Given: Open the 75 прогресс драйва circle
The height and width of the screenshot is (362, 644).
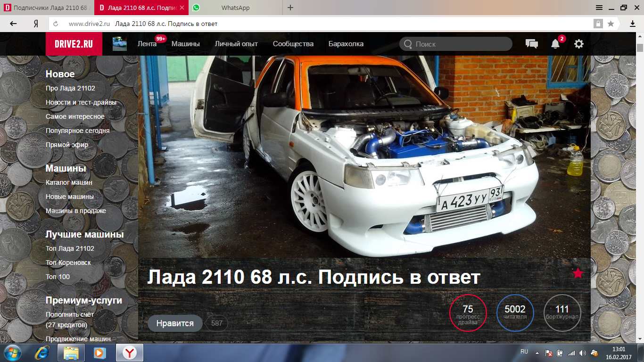Looking at the screenshot, I should (468, 313).
